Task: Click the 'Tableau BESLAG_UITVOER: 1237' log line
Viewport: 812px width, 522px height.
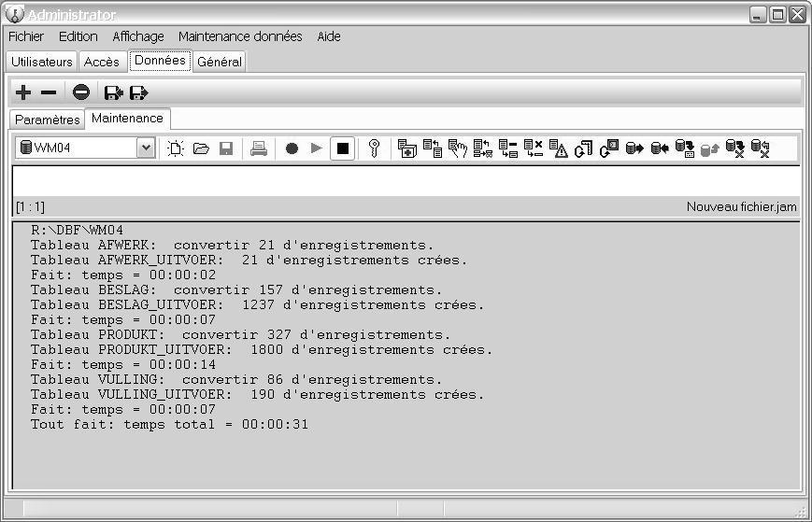Action: click(x=257, y=305)
